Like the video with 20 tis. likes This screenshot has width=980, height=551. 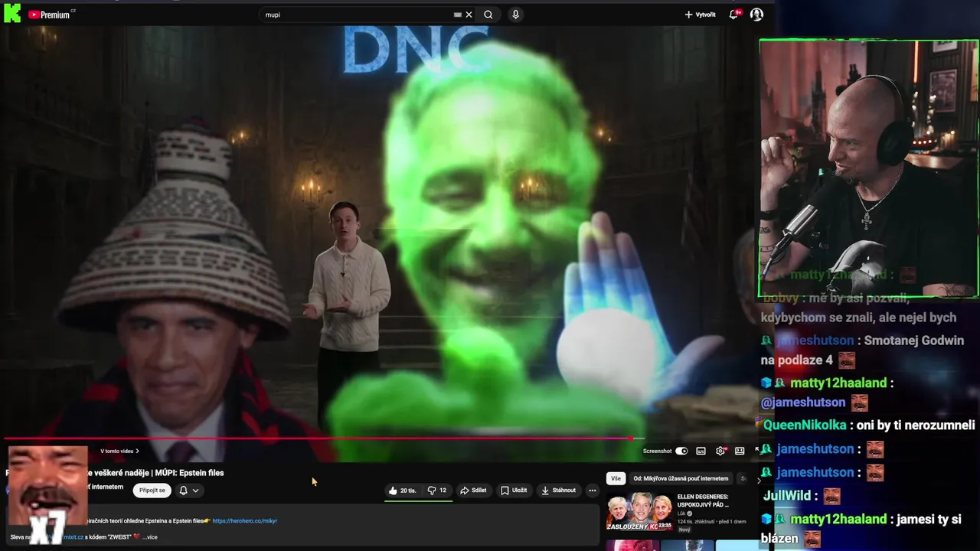[402, 491]
